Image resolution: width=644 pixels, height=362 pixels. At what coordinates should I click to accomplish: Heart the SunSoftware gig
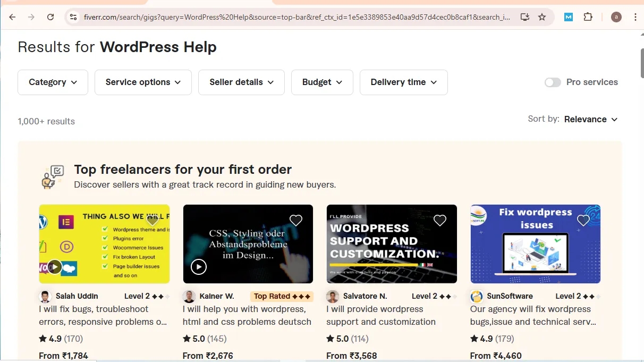point(583,220)
